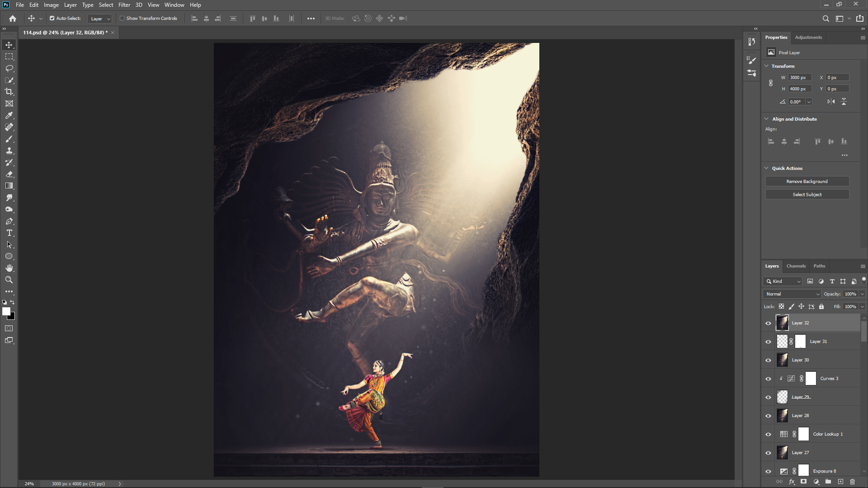Select the Hand tool

[x=9, y=268]
